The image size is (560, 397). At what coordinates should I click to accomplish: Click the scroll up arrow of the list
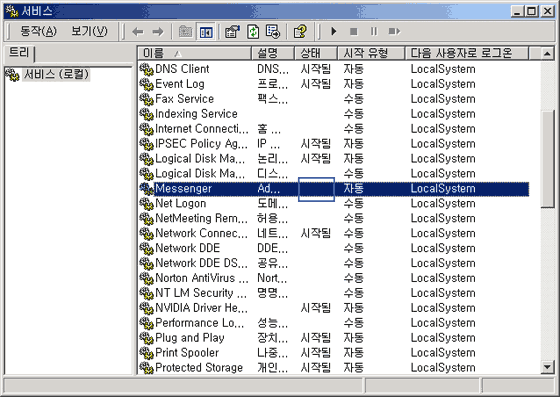tap(547, 54)
